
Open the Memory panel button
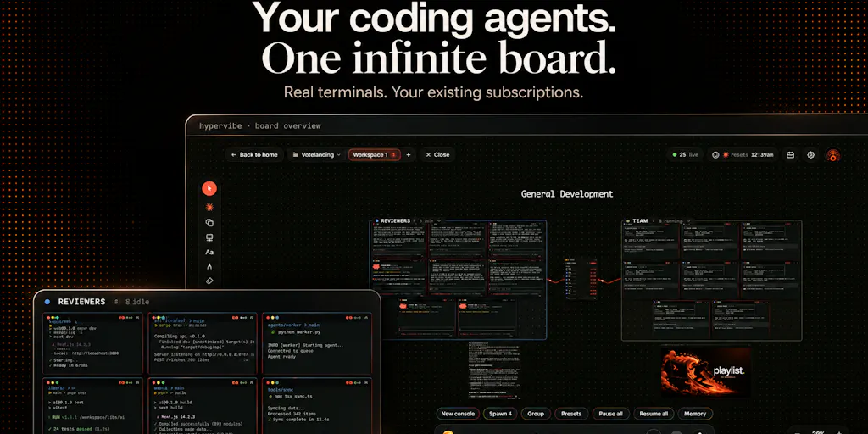(695, 414)
